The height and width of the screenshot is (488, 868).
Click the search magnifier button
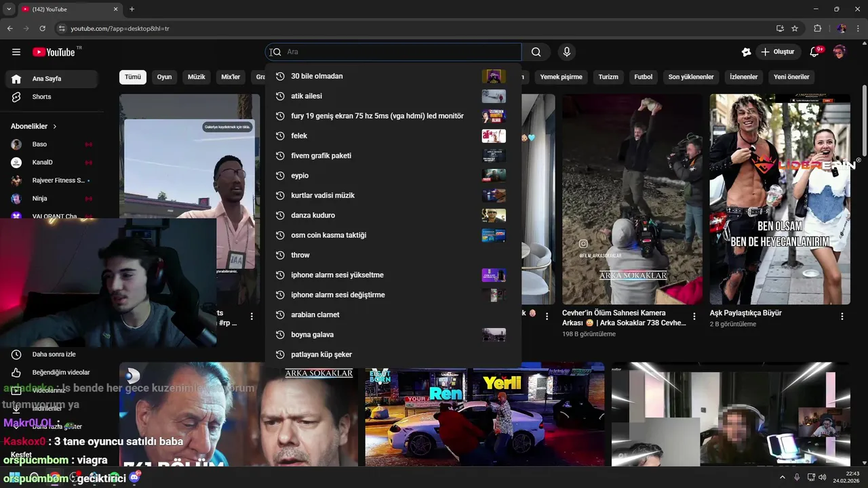click(x=536, y=52)
